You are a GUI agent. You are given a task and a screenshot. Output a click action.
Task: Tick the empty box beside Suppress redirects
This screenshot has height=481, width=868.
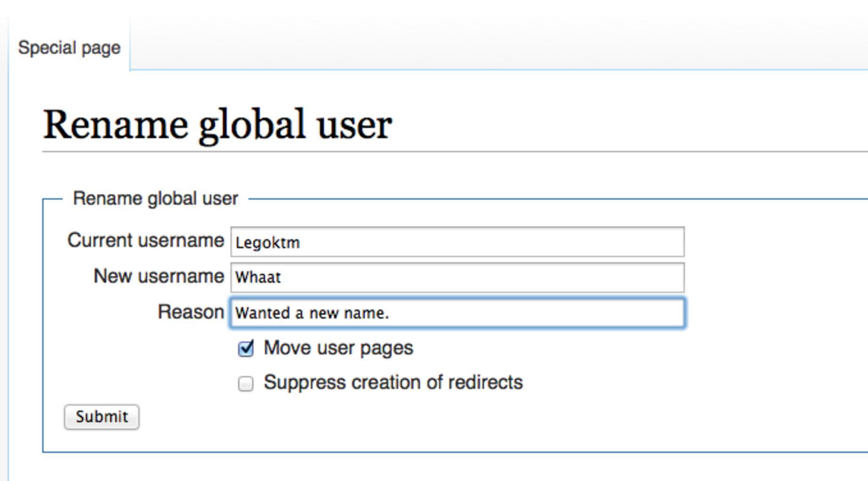245,384
